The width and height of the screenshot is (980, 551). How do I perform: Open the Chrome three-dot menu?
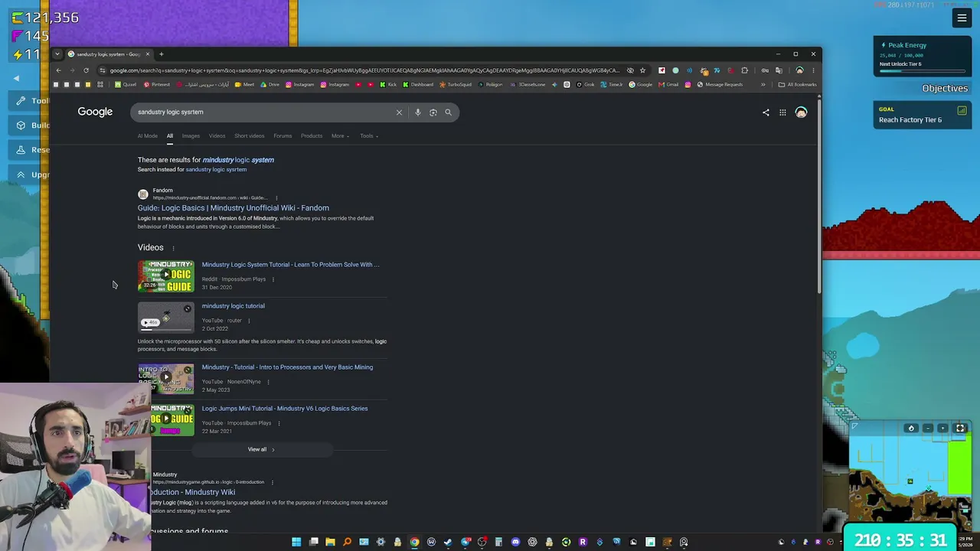pyautogui.click(x=814, y=70)
